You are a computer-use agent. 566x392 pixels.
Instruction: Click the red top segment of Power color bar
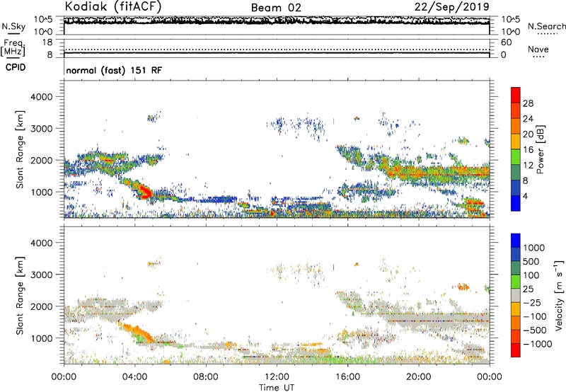click(x=516, y=95)
